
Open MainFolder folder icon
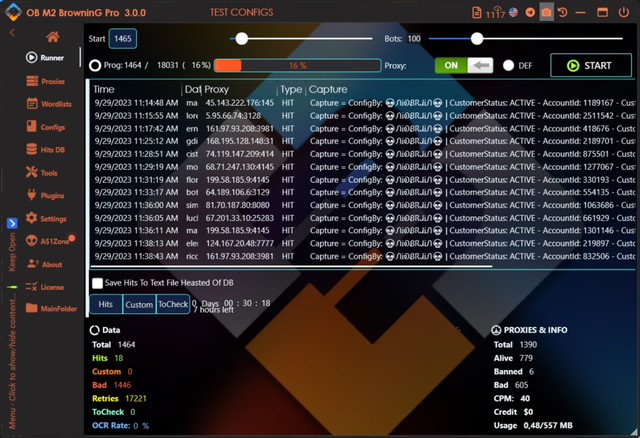pyautogui.click(x=31, y=308)
